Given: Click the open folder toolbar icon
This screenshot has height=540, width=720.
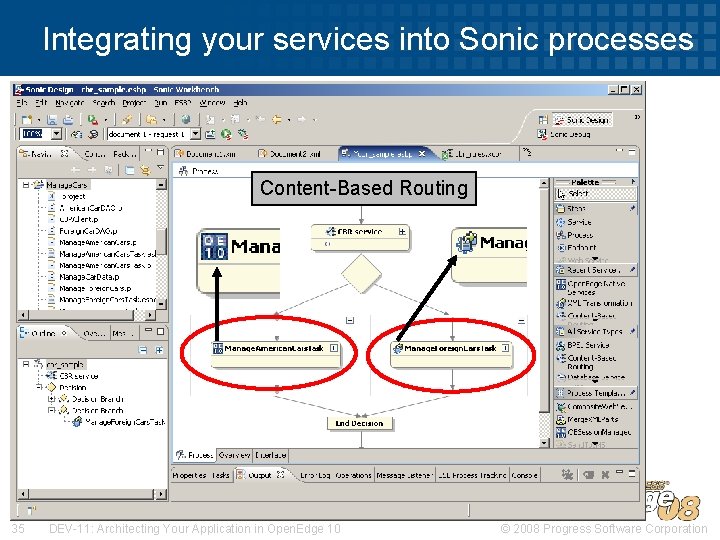Looking at the screenshot, I should tap(151, 120).
